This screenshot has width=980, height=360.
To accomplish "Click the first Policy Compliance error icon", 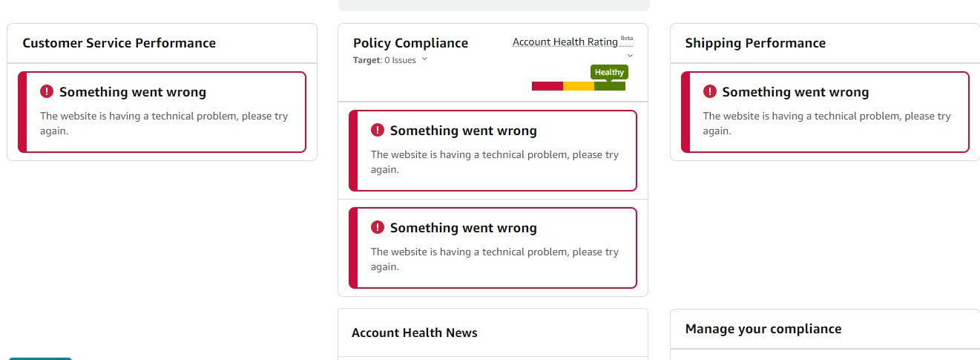I will click(x=378, y=130).
